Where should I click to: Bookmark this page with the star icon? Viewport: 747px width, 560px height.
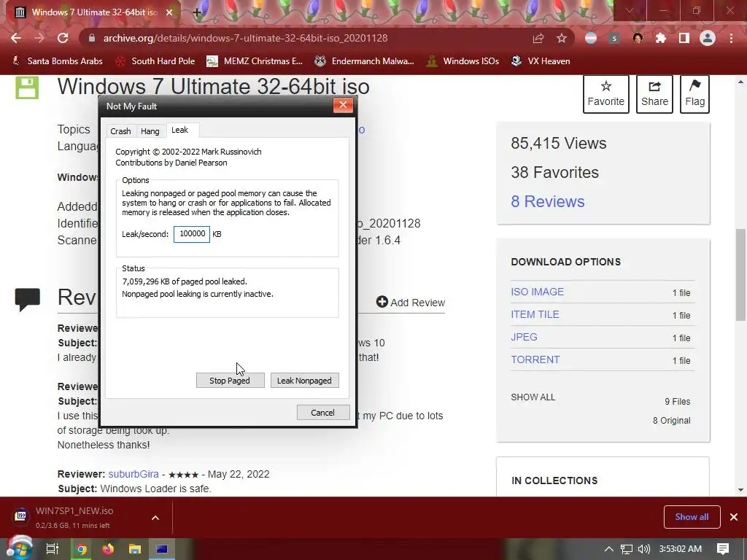point(562,38)
